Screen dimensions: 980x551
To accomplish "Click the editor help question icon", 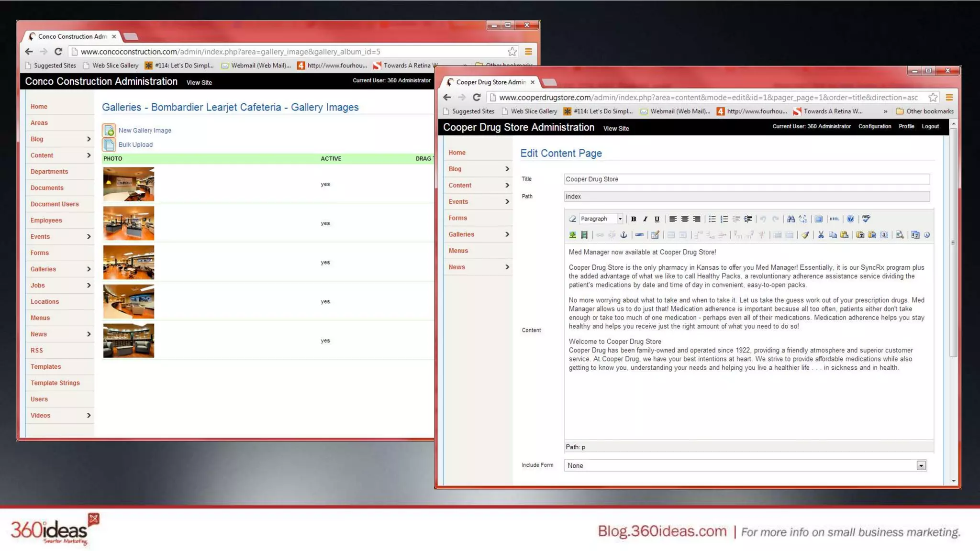I will [850, 219].
